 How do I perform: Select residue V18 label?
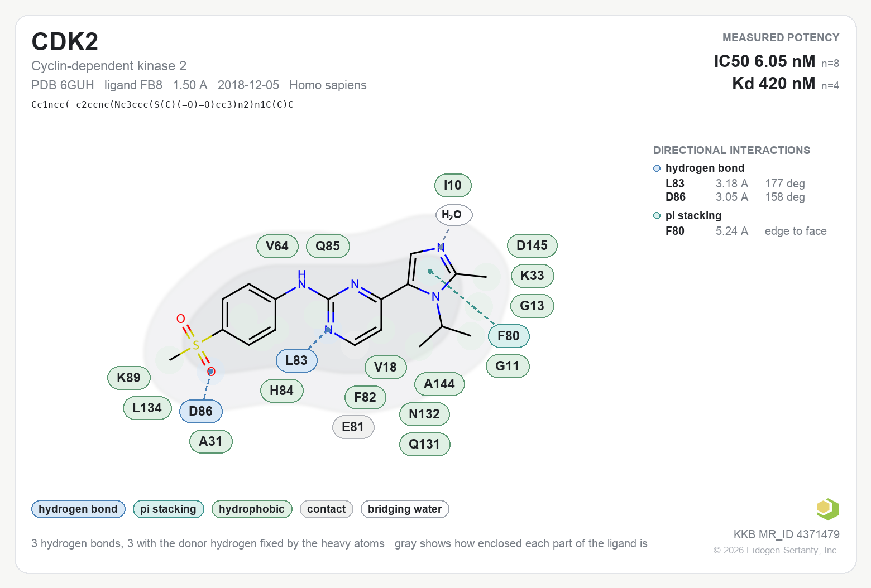[x=386, y=367]
